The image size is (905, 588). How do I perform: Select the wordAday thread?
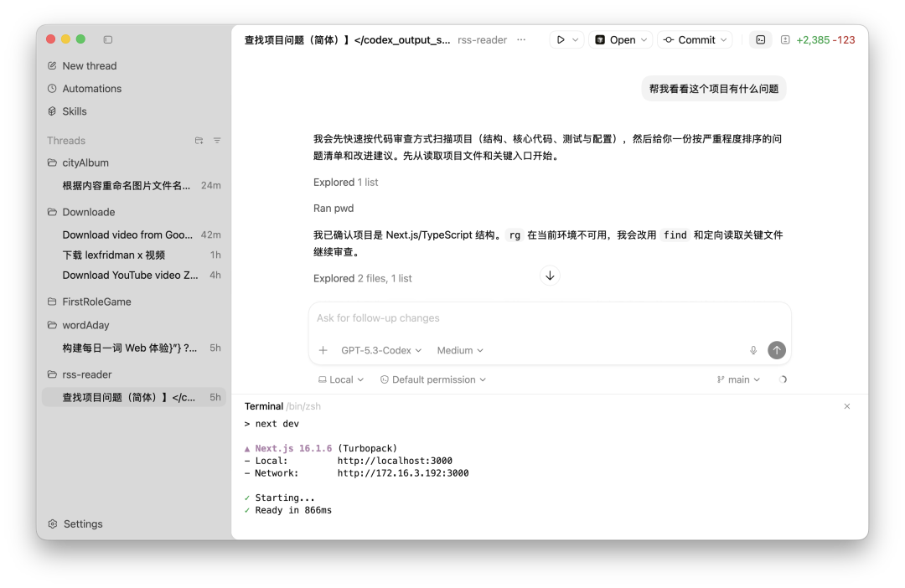pyautogui.click(x=88, y=325)
